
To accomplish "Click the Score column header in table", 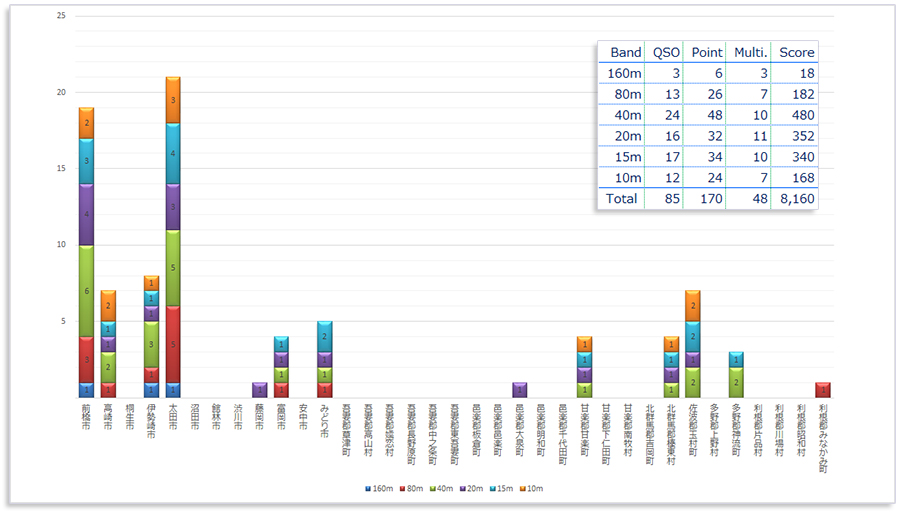I will point(797,52).
